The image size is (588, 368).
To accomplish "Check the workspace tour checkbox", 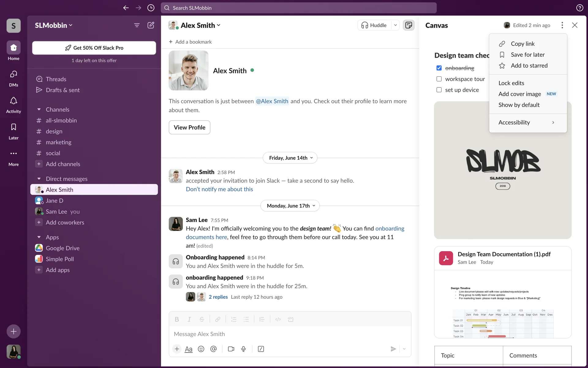I will tap(439, 79).
